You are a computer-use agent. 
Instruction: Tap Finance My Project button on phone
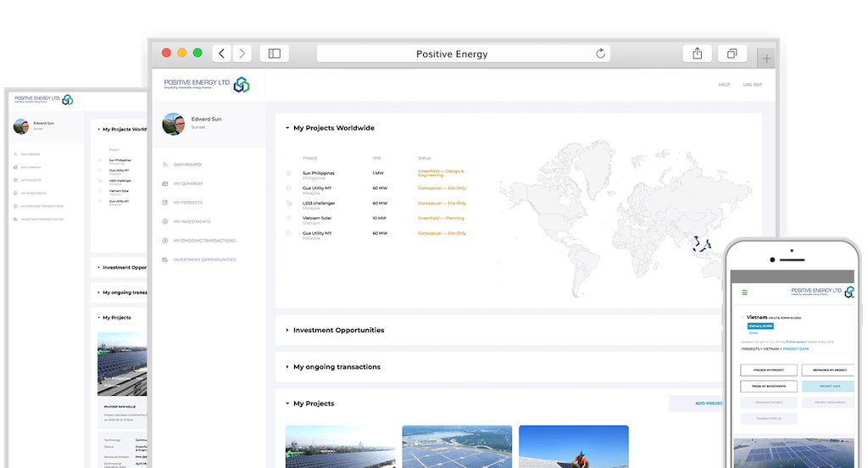pyautogui.click(x=769, y=370)
